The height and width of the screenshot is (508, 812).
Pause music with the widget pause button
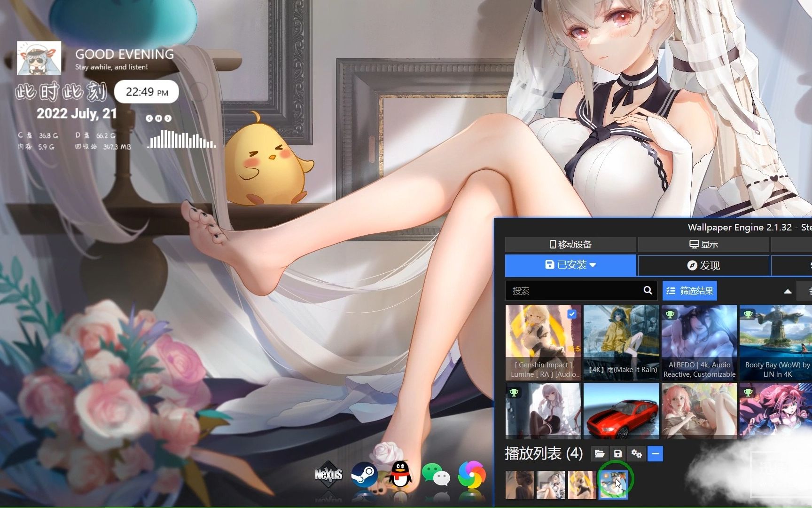(158, 119)
